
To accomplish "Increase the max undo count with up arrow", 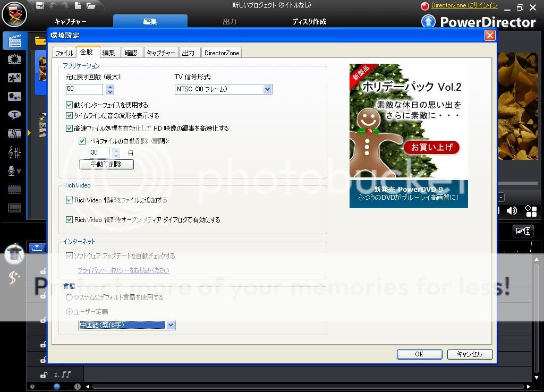I will click(x=110, y=87).
